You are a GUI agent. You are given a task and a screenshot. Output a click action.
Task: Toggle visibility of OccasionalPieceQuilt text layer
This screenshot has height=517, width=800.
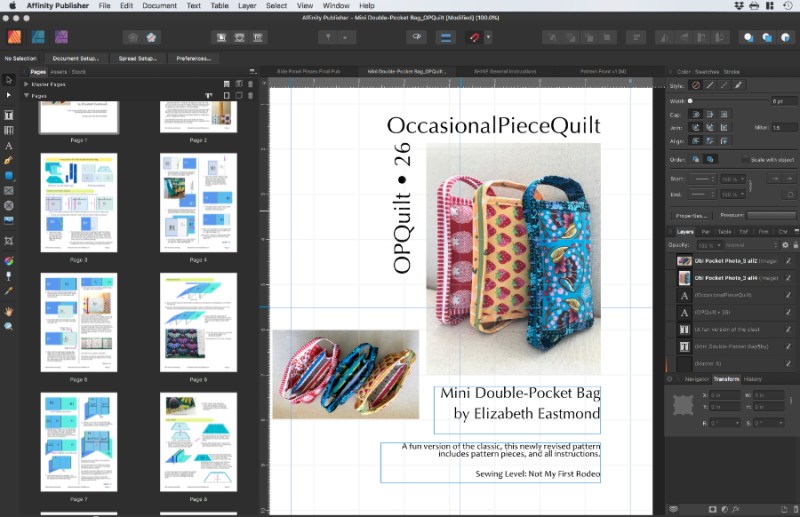click(x=788, y=296)
